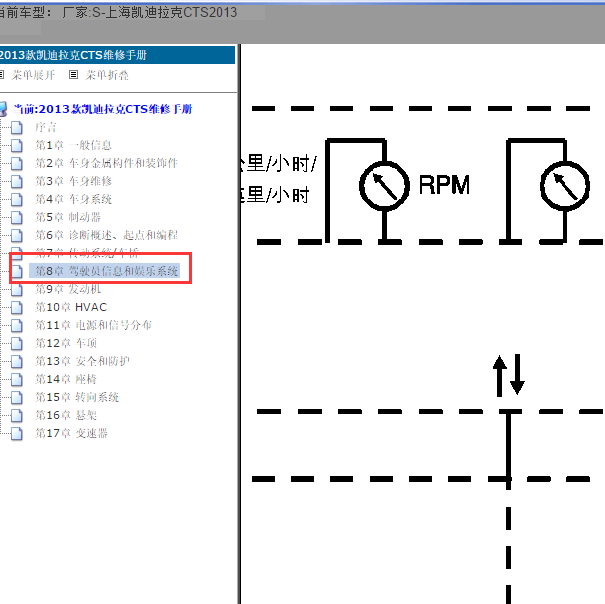Click the document icon for 第11章
The width and height of the screenshot is (605, 604).
pos(17,325)
